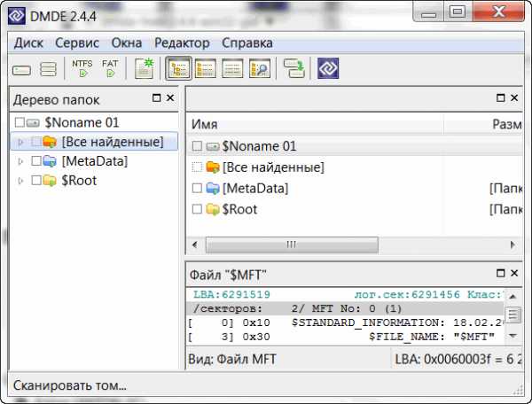Expand the $Root tree node
532x404 pixels.
tap(20, 181)
